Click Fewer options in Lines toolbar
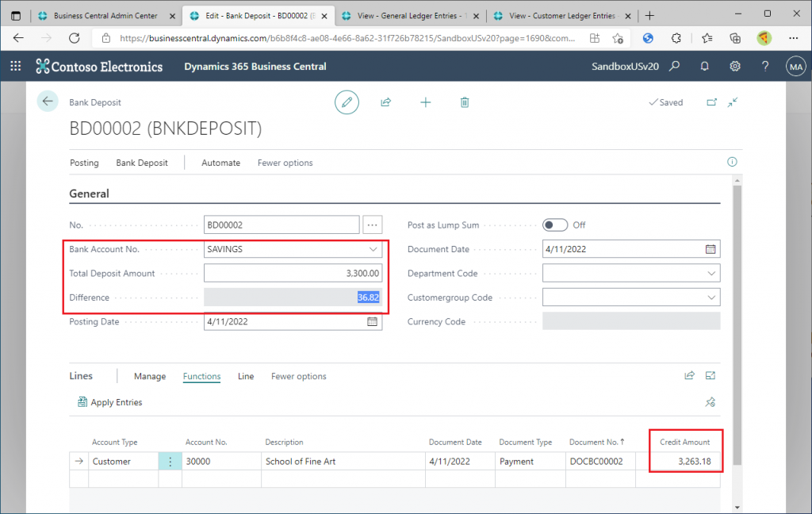Viewport: 812px width, 514px height. [299, 376]
